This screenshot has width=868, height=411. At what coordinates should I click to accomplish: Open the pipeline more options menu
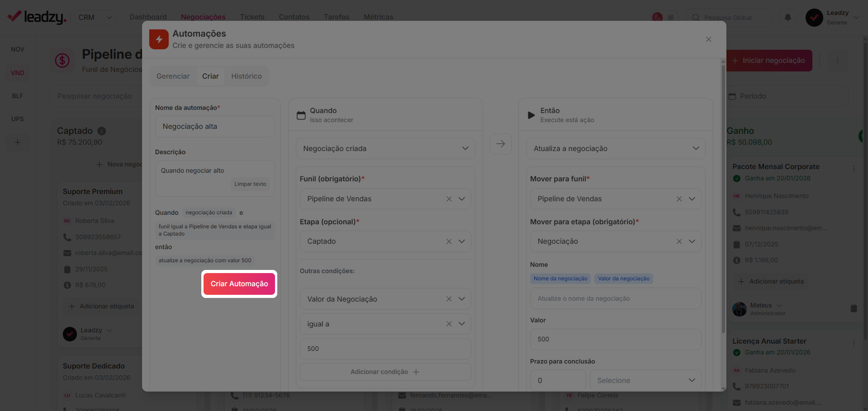pyautogui.click(x=838, y=61)
